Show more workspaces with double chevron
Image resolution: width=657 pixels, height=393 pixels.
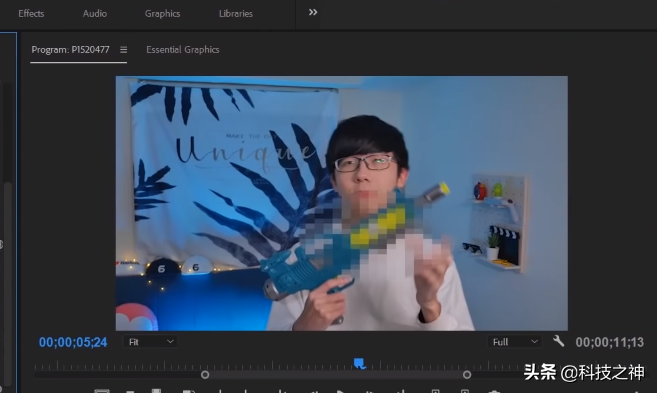[x=313, y=12]
